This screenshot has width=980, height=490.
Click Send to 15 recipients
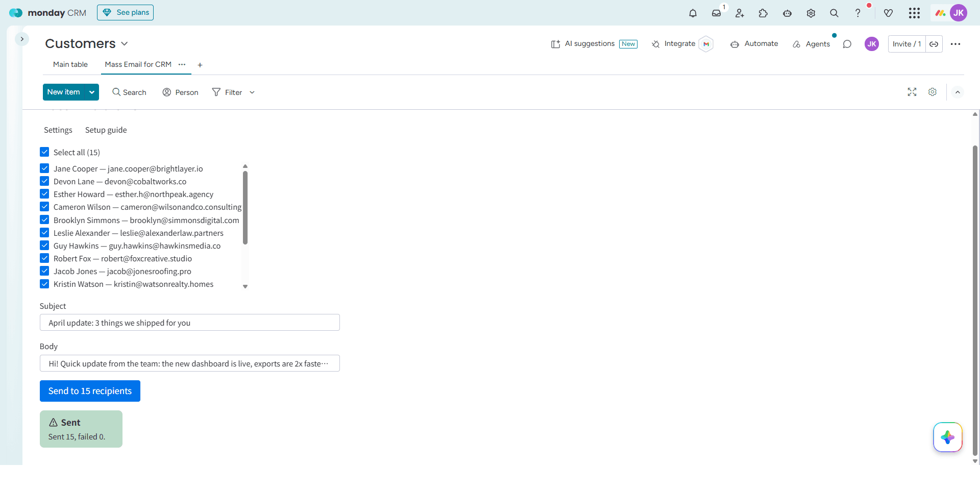tap(90, 391)
